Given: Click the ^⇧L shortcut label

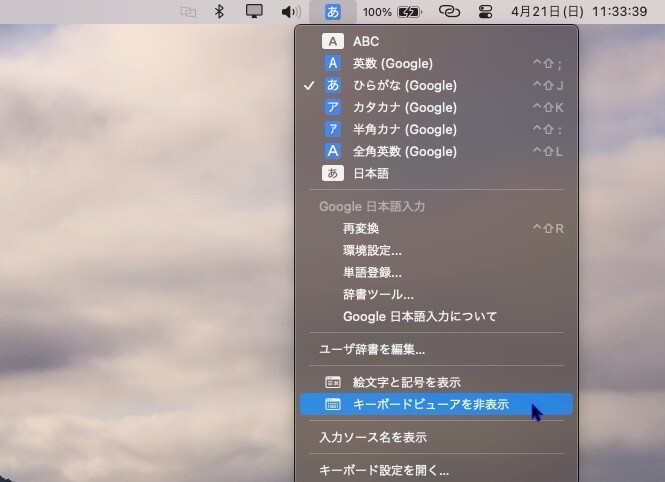Looking at the screenshot, I should (548, 152).
